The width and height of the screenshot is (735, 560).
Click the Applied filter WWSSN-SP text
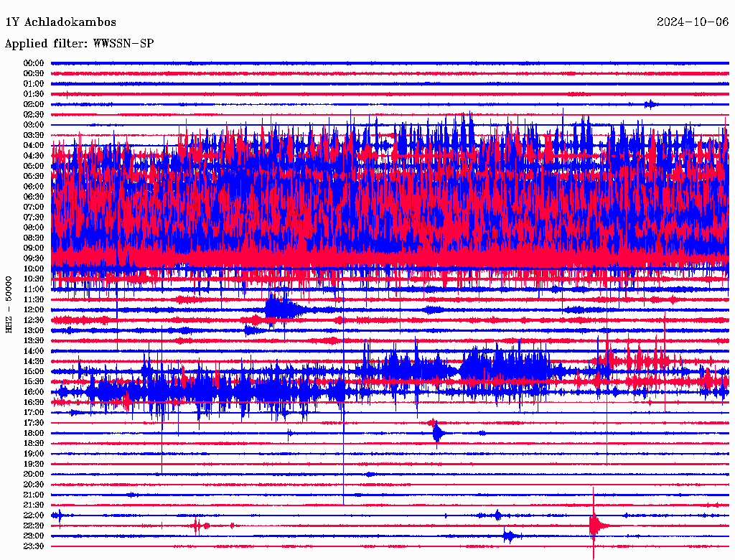point(79,44)
